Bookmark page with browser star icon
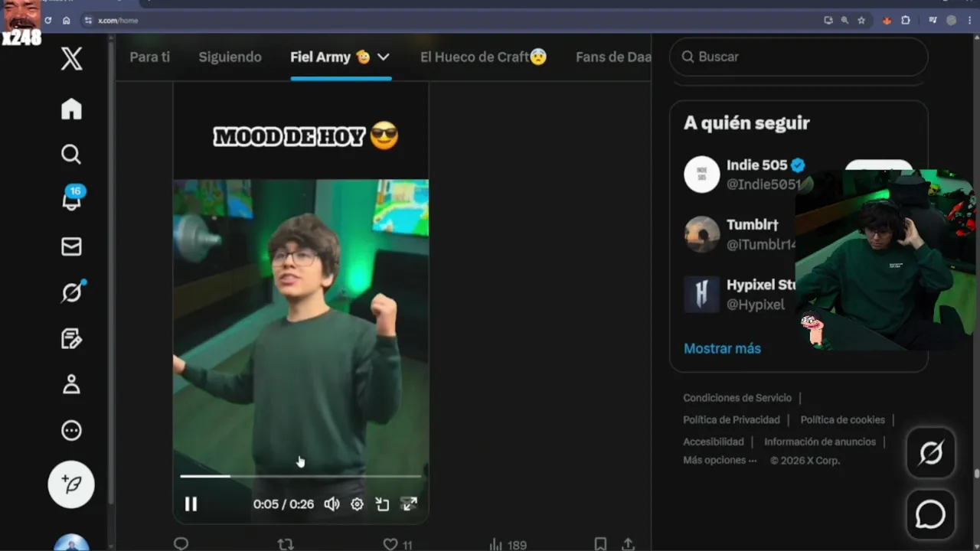980x551 pixels. 861,21
